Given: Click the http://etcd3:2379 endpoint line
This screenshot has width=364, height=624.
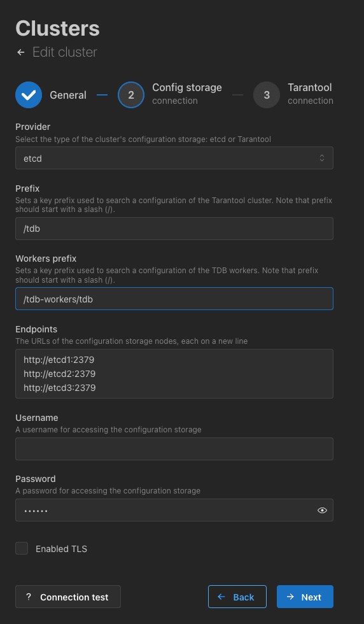Looking at the screenshot, I should point(59,388).
